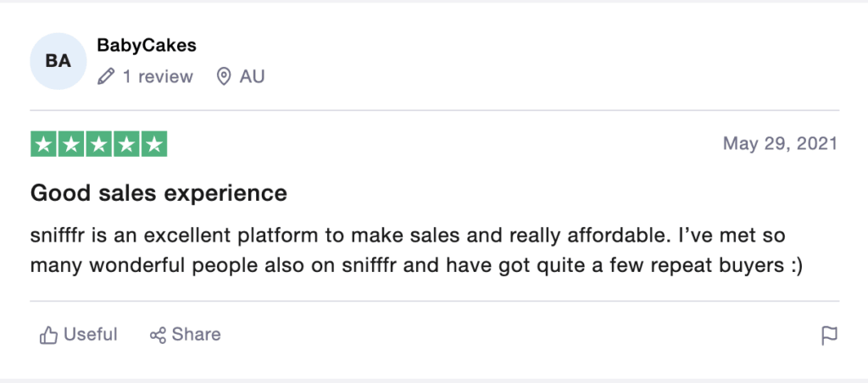The width and height of the screenshot is (868, 383).
Task: Open the BA avatar circle
Action: click(58, 61)
